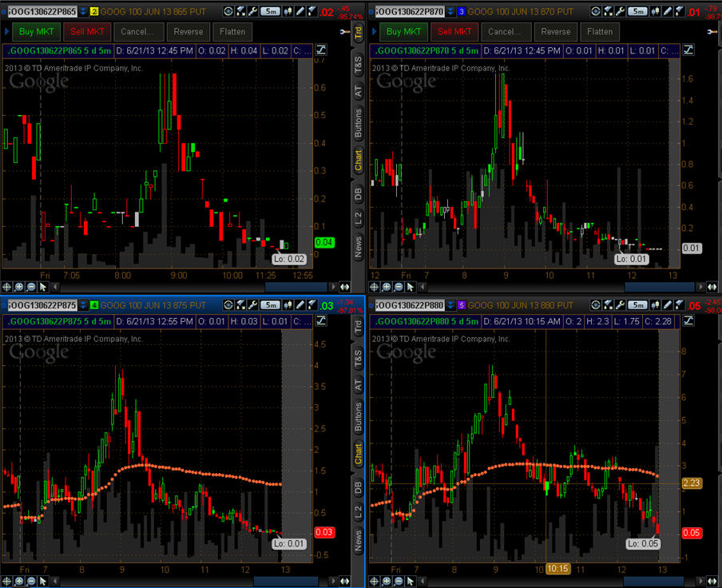
Task: Click Cancel... button in P865 panel
Action: (x=139, y=31)
